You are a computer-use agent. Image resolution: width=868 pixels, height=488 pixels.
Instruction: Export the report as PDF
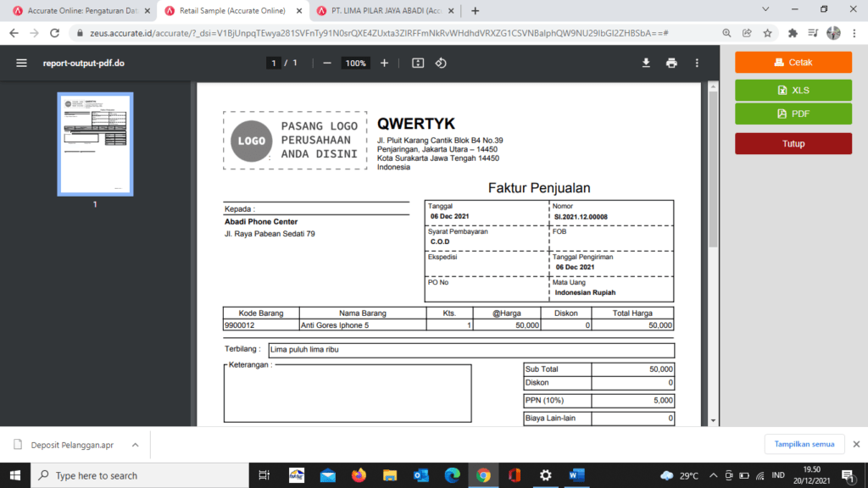point(793,114)
